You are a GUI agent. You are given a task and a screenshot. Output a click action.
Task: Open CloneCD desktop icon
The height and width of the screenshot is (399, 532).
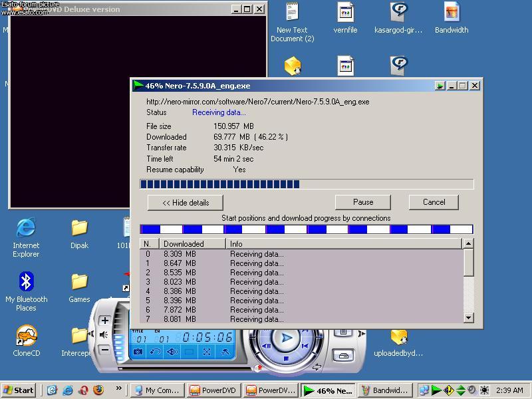[26, 340]
